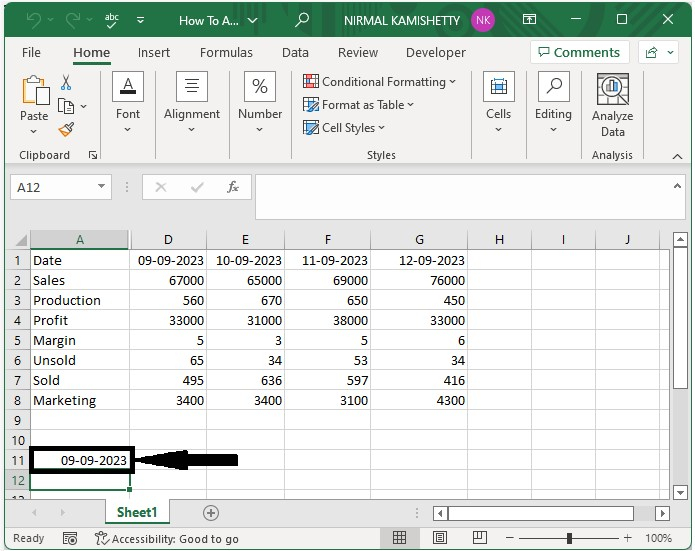Switch to Normal view
695x551 pixels.
[x=399, y=538]
